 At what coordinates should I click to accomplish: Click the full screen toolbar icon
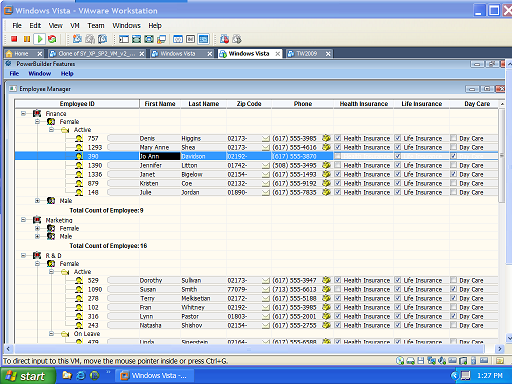tap(149, 39)
